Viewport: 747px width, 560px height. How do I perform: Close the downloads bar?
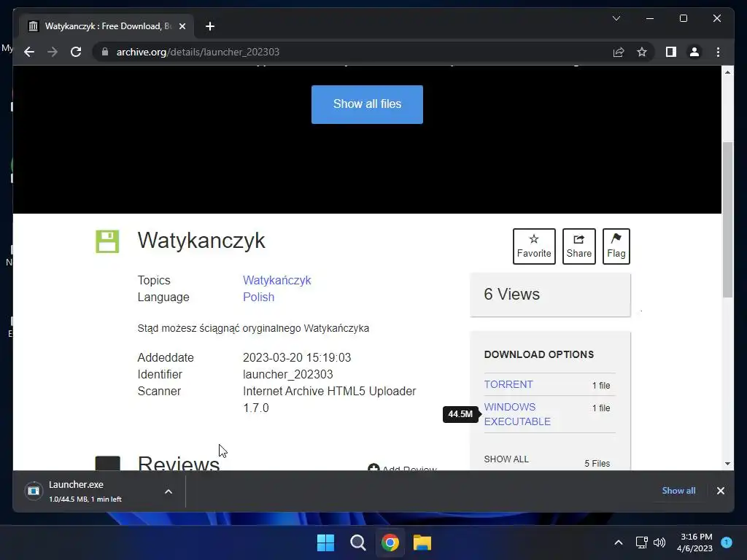pos(720,491)
